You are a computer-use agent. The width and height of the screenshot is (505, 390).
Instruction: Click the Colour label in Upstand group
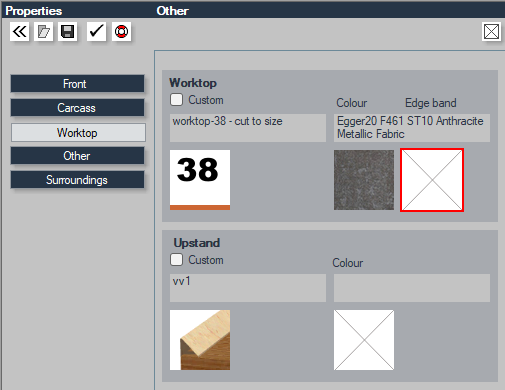(348, 263)
